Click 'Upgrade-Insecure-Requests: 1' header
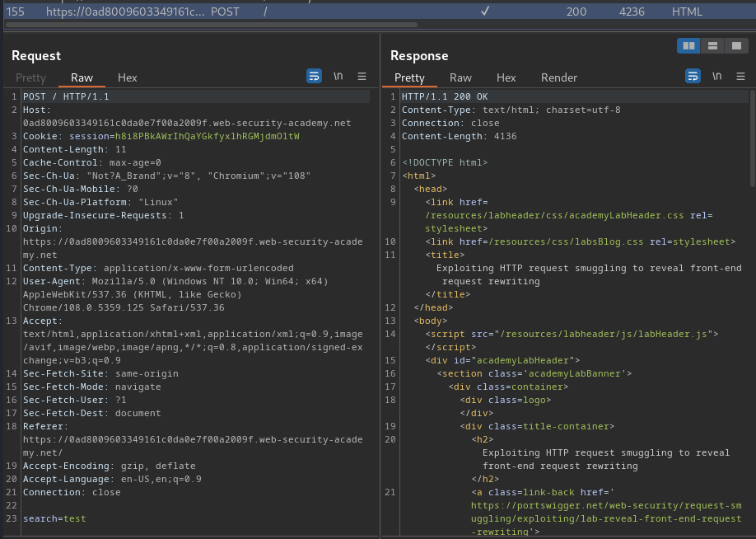Screen dimensions: 756x539 pyautogui.click(x=103, y=215)
